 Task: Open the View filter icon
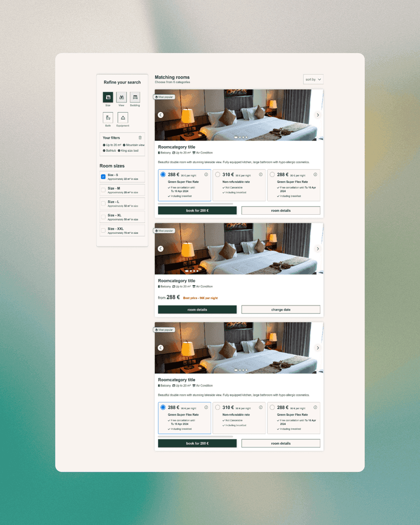point(122,97)
